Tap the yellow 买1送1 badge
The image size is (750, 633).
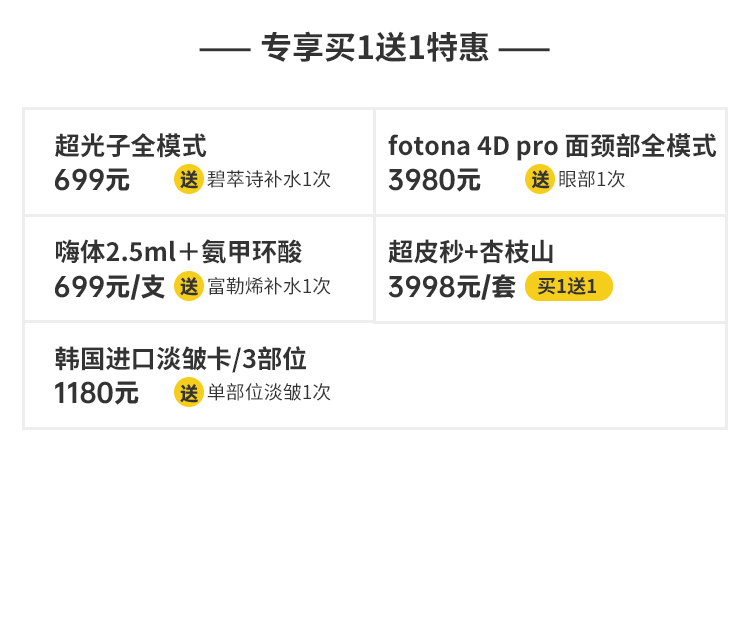pyautogui.click(x=568, y=287)
